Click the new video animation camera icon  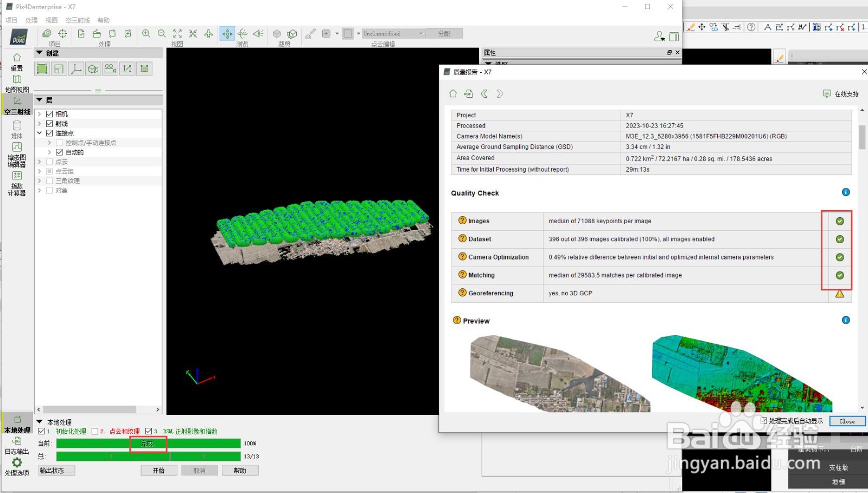pyautogui.click(x=110, y=68)
